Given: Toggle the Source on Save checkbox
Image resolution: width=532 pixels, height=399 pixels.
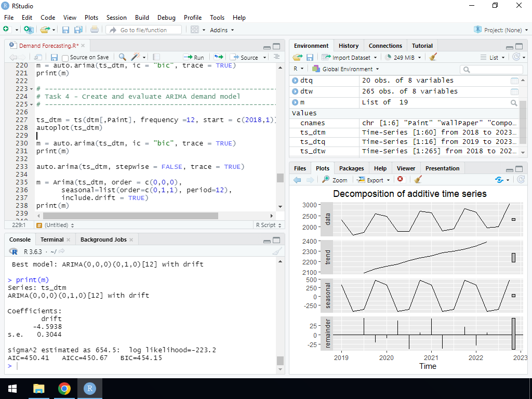Looking at the screenshot, I should pyautogui.click(x=65, y=58).
